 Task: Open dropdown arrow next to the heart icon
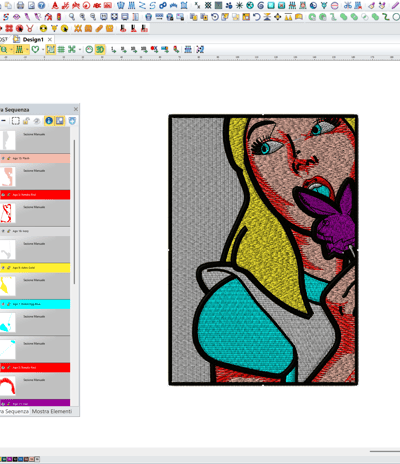point(43,49)
